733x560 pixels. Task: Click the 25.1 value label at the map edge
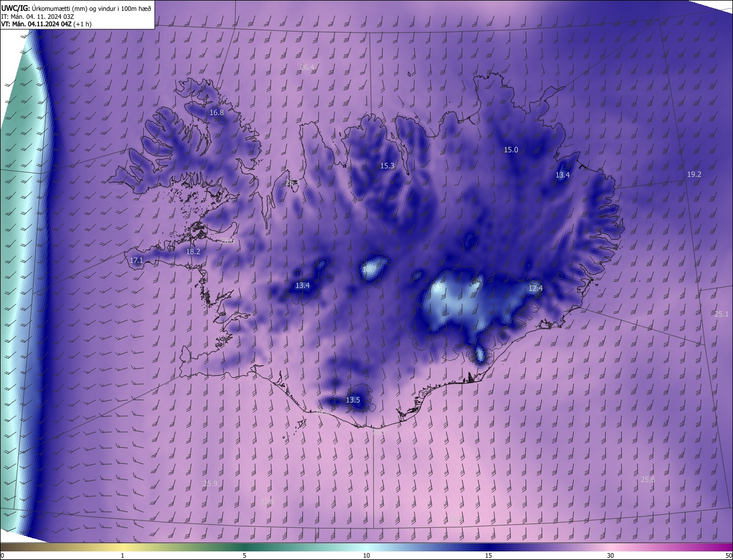pyautogui.click(x=722, y=314)
